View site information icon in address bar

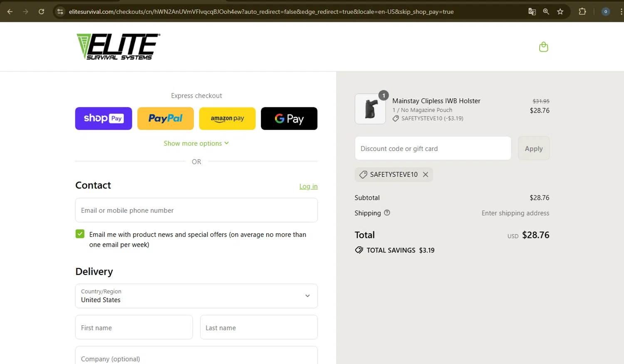tap(60, 12)
